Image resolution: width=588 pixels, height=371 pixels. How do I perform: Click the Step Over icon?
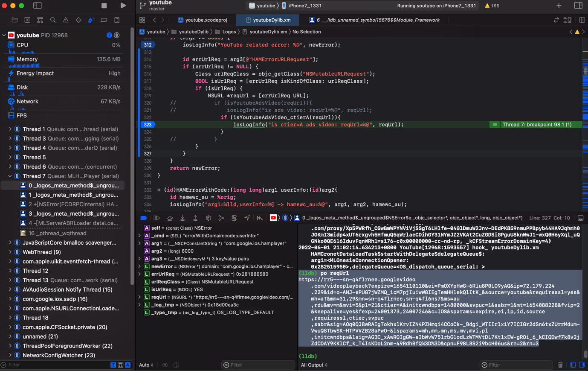tap(170, 218)
